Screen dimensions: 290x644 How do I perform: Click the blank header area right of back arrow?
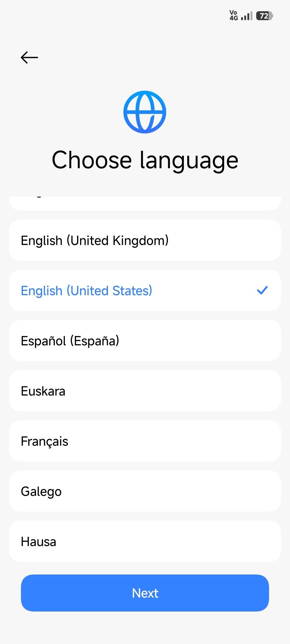(161, 57)
